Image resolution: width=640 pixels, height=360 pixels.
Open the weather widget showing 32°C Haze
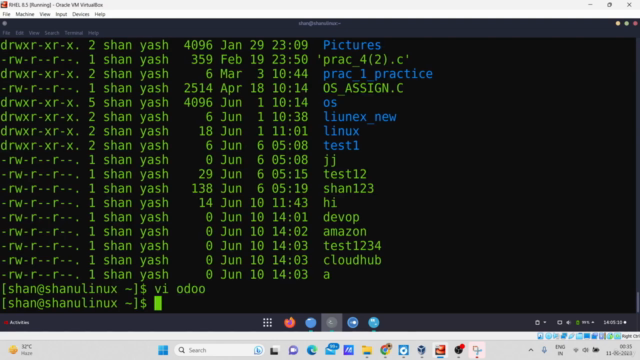pos(20,350)
